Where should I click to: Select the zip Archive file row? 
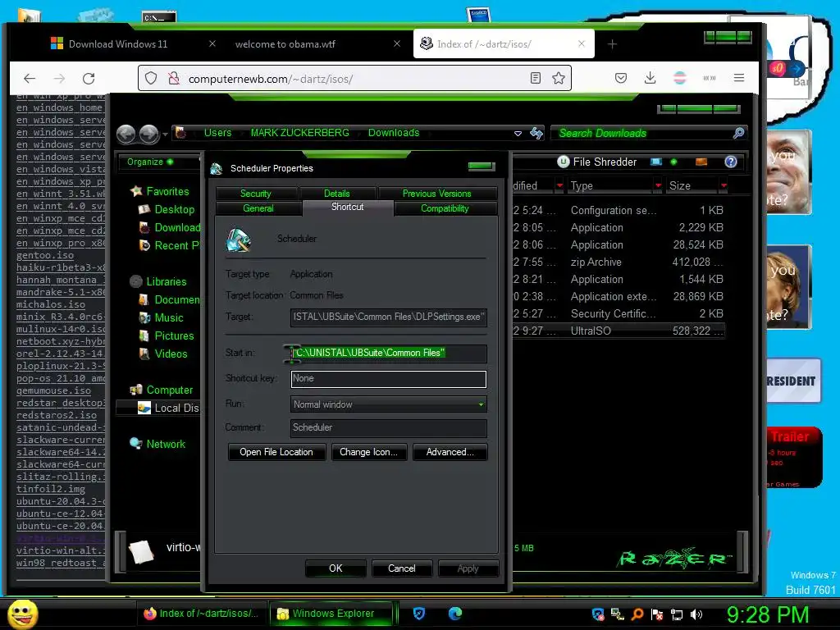pyautogui.click(x=619, y=262)
